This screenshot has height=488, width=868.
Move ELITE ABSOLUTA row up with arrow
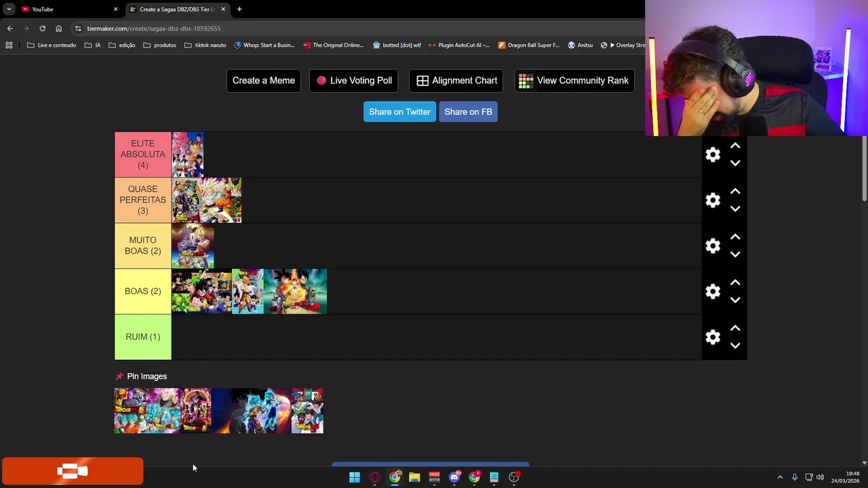735,146
